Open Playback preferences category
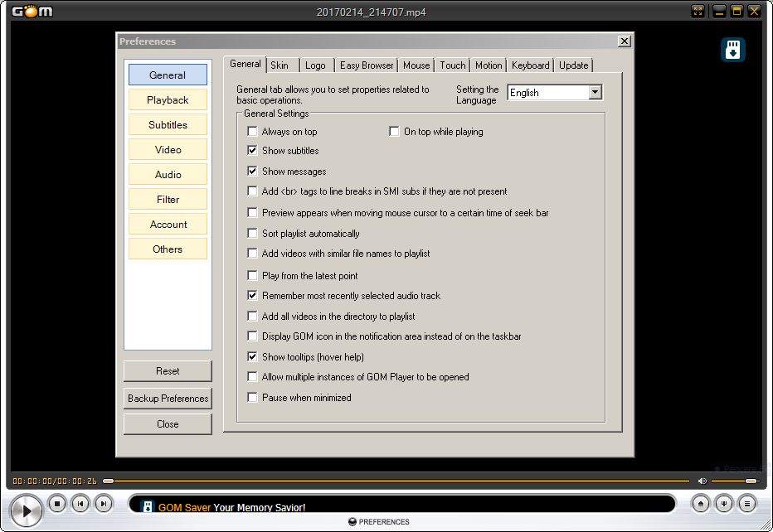773x532 pixels. pyautogui.click(x=168, y=100)
